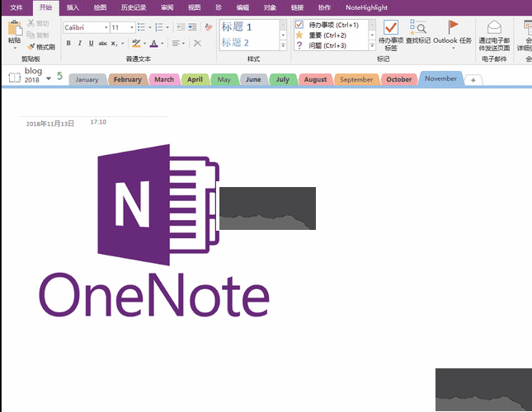Open the 插入 (Insert) ribbon tab

pyautogui.click(x=73, y=7)
